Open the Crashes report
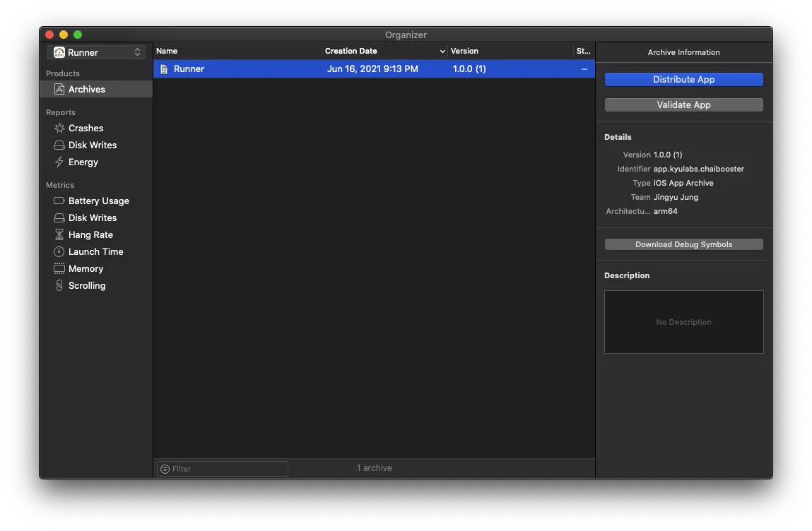The image size is (812, 531). click(86, 128)
